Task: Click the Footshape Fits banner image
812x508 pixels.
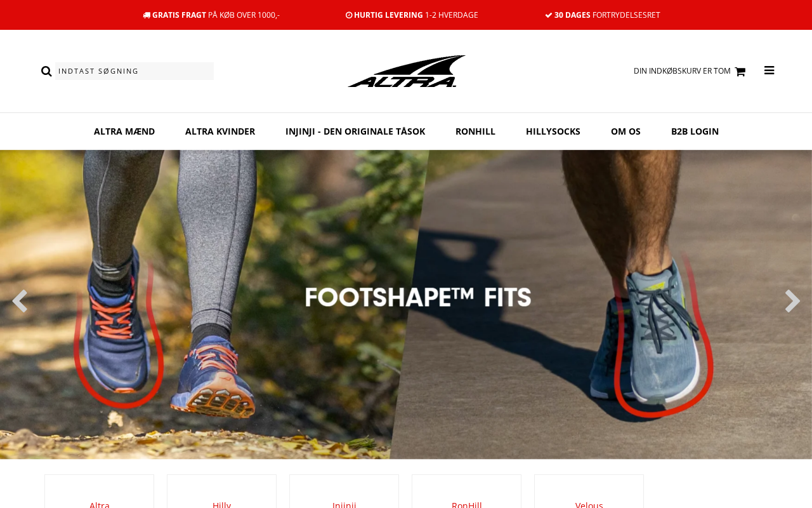Action: tap(406, 305)
